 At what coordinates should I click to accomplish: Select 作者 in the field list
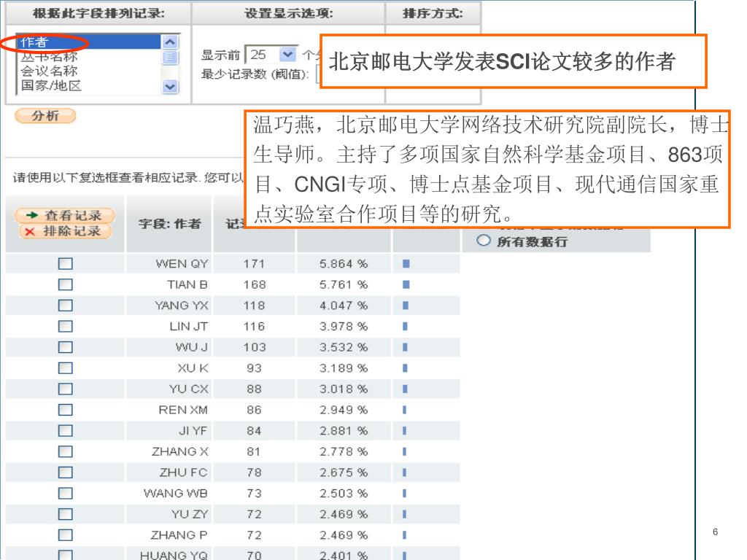click(x=88, y=42)
